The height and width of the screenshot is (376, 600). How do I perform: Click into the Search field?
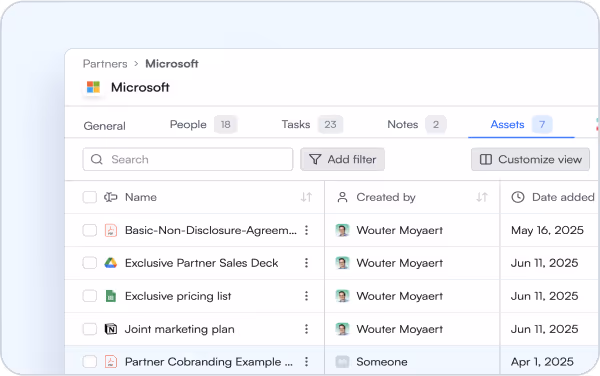click(x=188, y=159)
